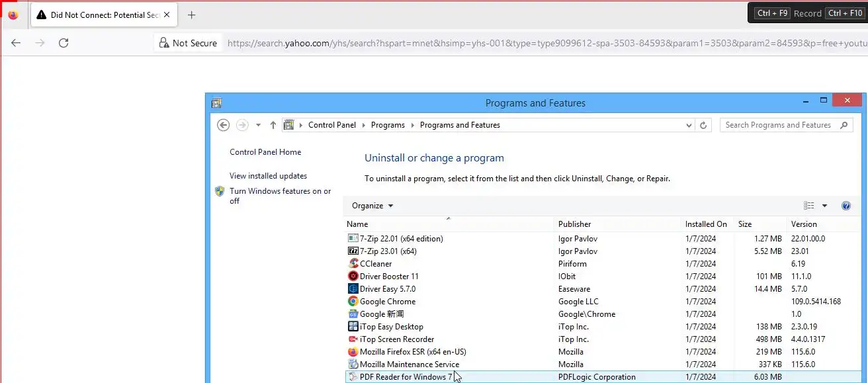This screenshot has height=383, width=868.
Task: Select 'Mozilla Firefox ESR (x64 en-US)' name
Action: coord(413,352)
